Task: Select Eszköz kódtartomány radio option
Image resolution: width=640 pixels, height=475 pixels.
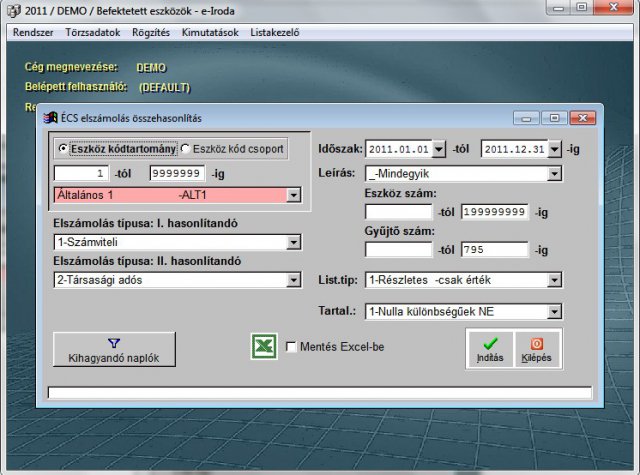Action: click(64, 149)
